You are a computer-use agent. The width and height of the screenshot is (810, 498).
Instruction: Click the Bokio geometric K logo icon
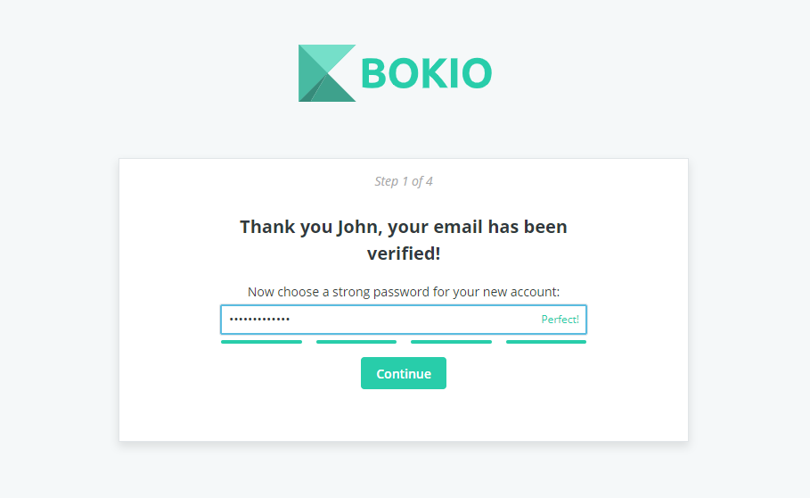[x=327, y=73]
